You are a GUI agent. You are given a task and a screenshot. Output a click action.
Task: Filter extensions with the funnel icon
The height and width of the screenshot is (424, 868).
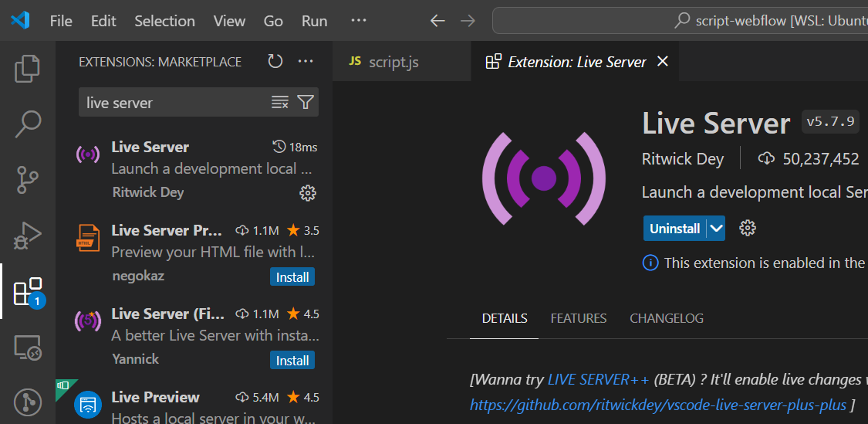[x=306, y=102]
